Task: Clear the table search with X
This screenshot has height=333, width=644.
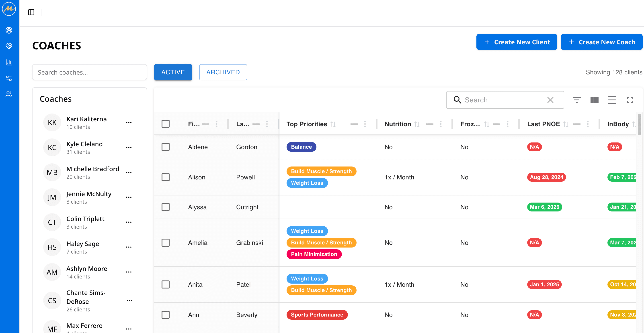Action: click(550, 100)
